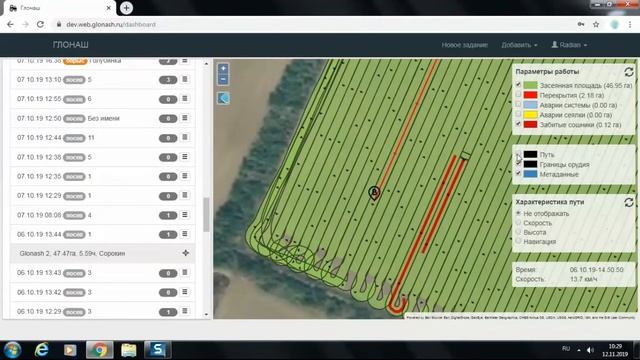Click the volume icon in system tray
This screenshot has width=640, height=360.
click(x=590, y=350)
